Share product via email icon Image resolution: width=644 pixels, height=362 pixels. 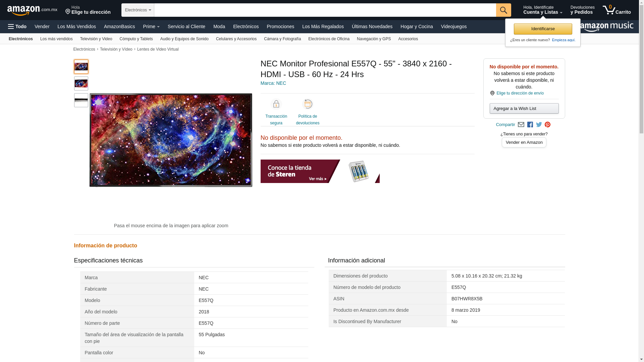pos(521,125)
